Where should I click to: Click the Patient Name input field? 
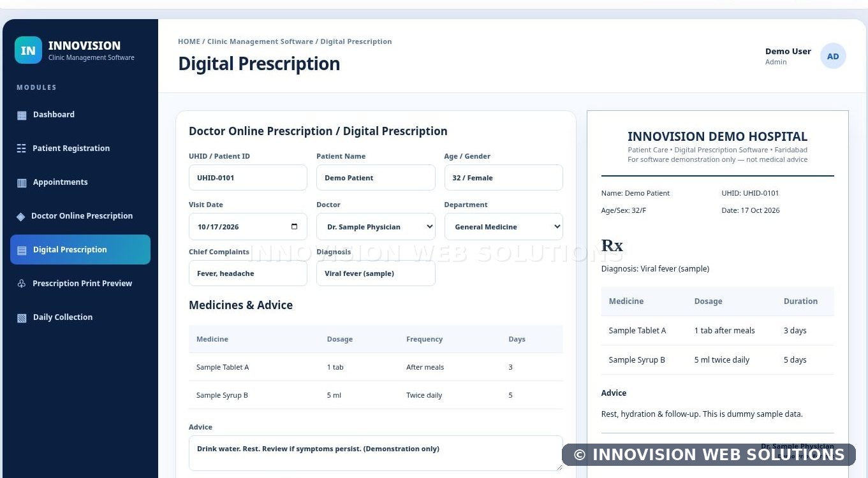pos(376,178)
